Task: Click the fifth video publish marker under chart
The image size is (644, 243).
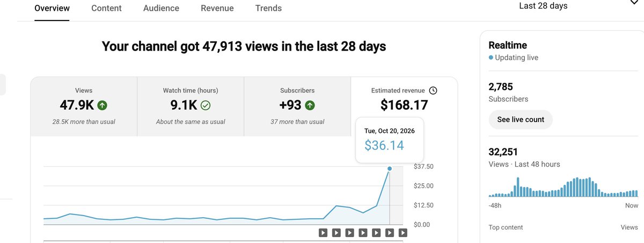Action: [x=376, y=233]
